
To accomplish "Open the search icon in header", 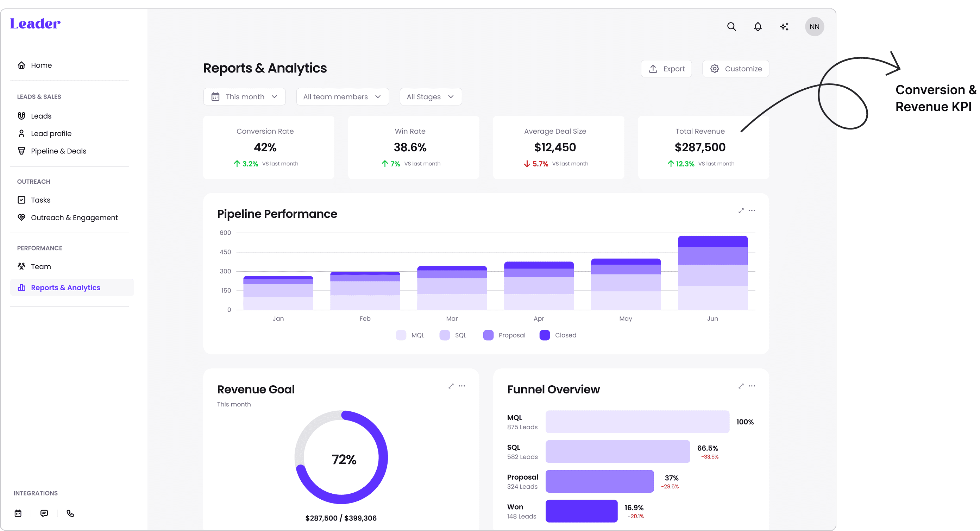I will pos(731,27).
